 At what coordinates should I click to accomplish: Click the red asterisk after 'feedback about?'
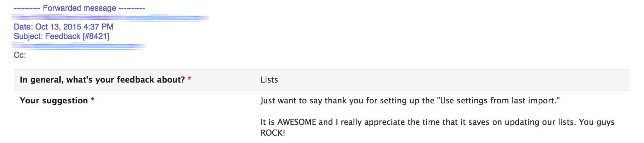click(x=190, y=79)
